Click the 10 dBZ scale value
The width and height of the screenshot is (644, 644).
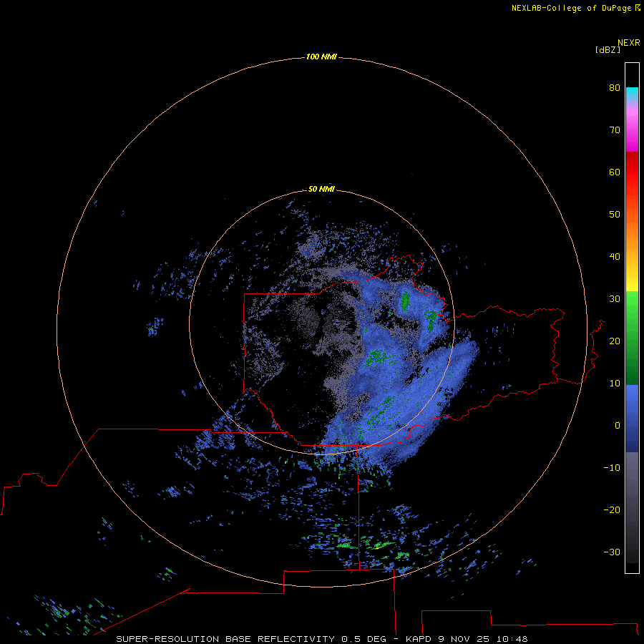[615, 384]
